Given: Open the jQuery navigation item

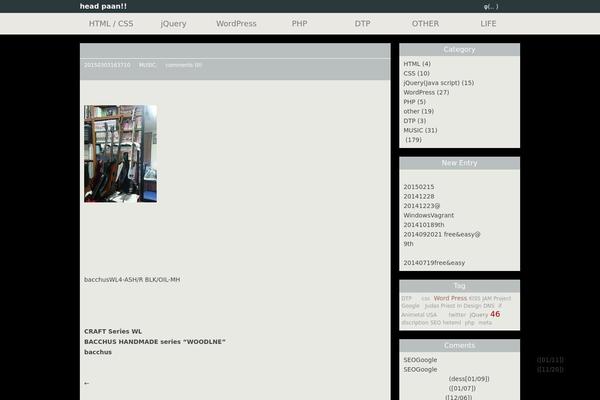Looking at the screenshot, I should click(173, 24).
